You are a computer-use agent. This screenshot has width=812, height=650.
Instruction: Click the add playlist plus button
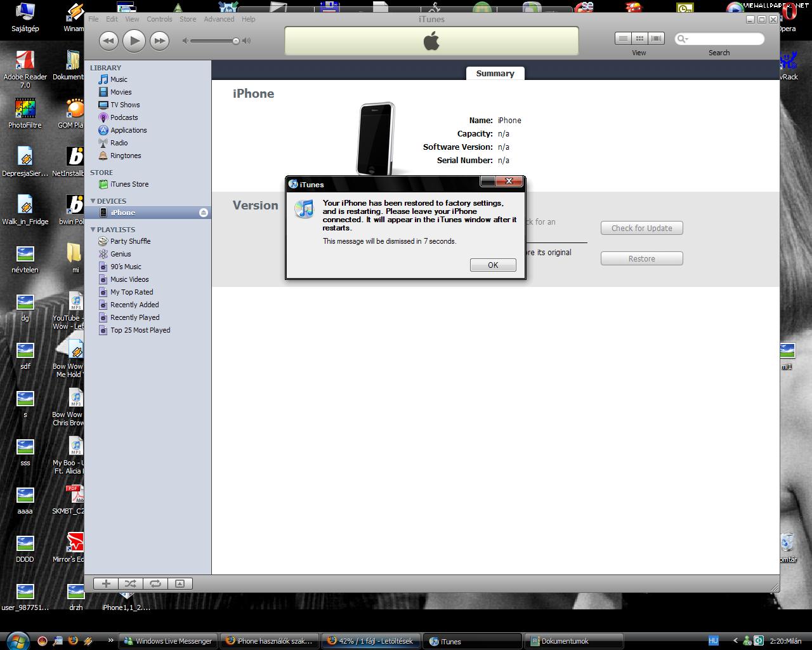pos(106,583)
